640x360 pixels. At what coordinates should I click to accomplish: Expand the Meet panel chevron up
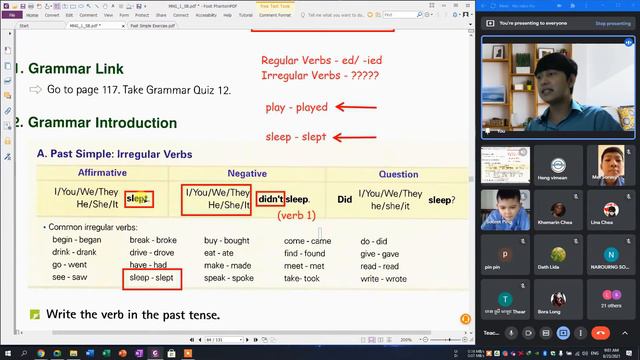pyautogui.click(x=625, y=333)
